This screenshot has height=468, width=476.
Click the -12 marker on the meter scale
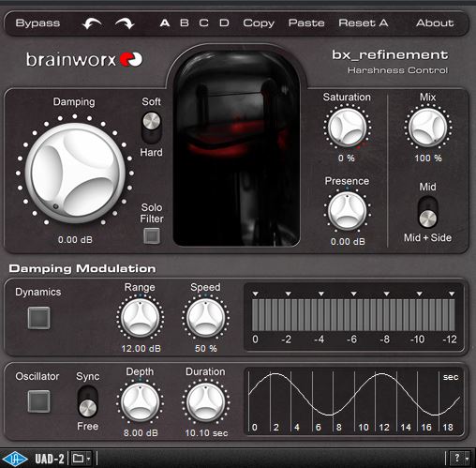pos(450,340)
